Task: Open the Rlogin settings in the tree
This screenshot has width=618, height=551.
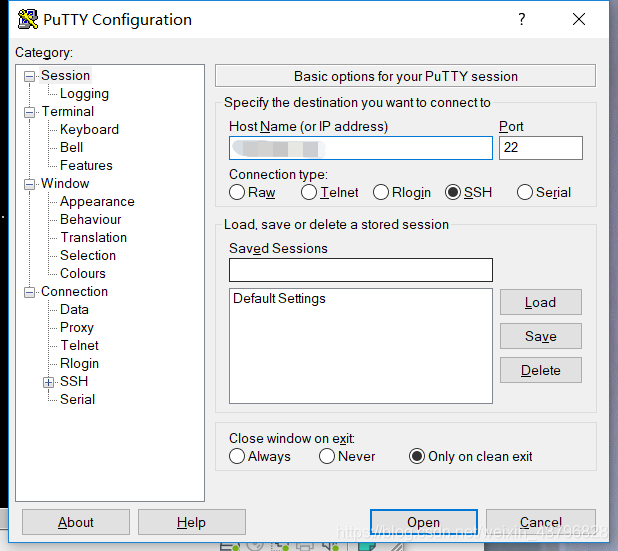Action: pos(79,364)
